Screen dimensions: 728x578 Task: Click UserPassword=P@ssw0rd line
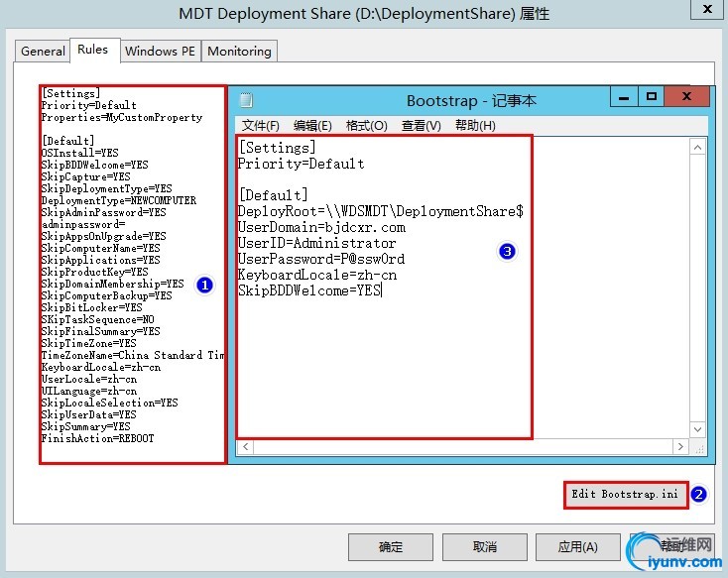[x=320, y=259]
